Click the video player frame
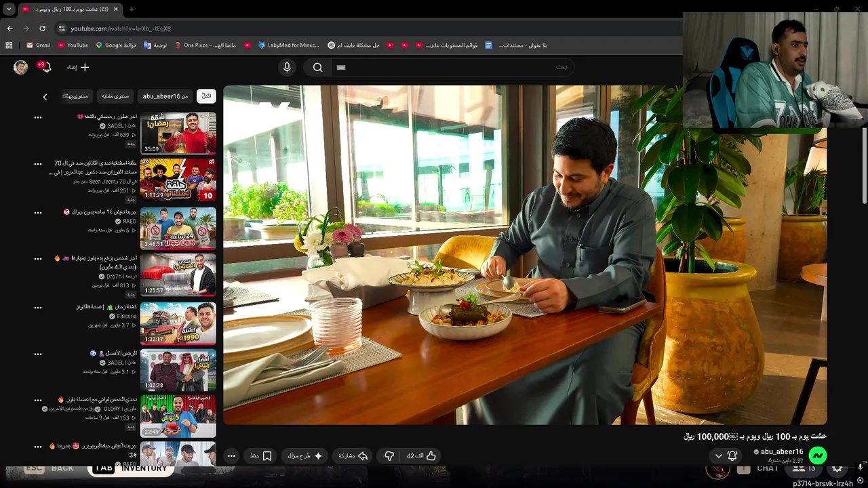 pyautogui.click(x=525, y=255)
